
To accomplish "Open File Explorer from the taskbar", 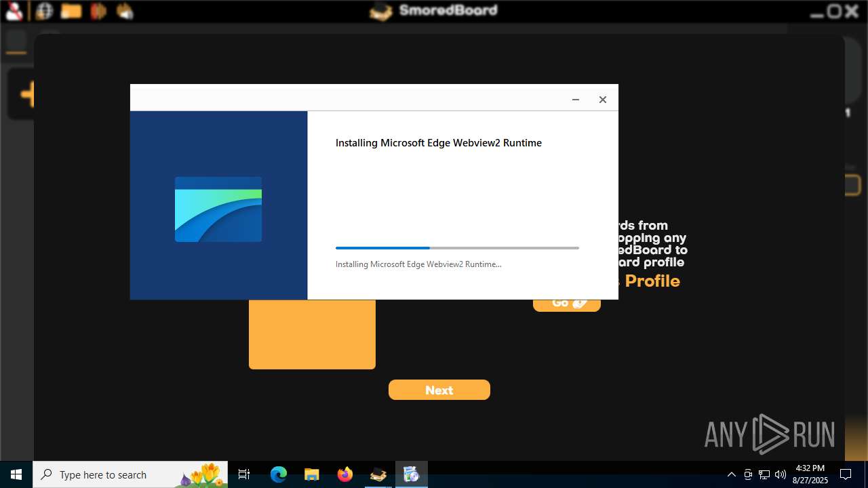I will point(311,474).
